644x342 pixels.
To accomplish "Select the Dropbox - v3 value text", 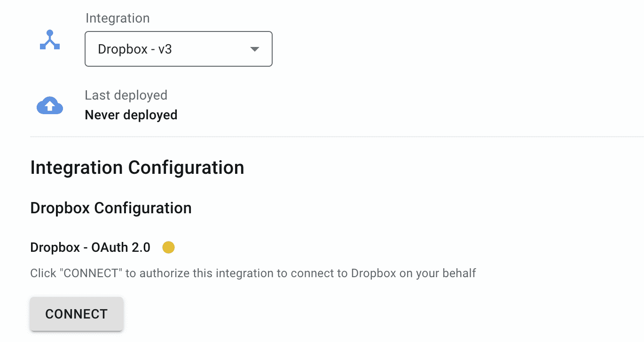I will click(x=135, y=49).
